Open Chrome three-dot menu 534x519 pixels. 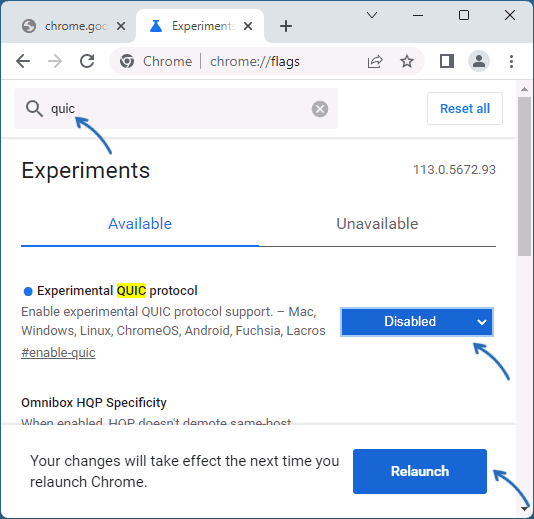click(x=511, y=62)
